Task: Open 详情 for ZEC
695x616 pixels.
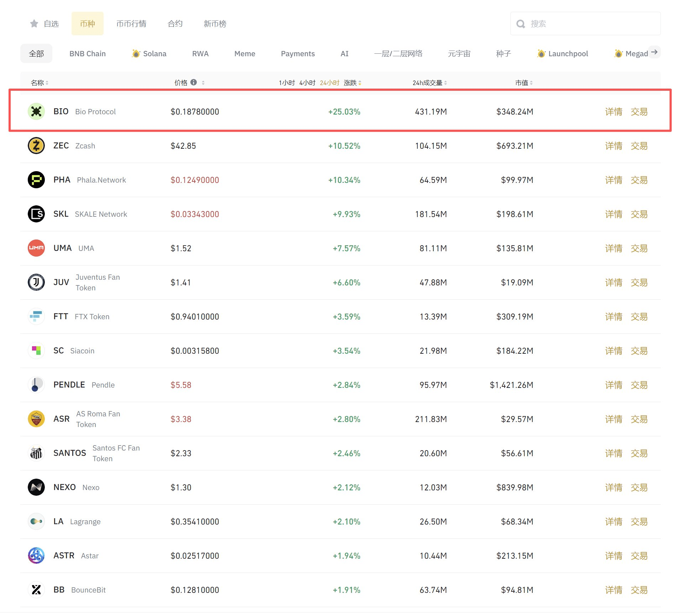Action: pos(614,146)
